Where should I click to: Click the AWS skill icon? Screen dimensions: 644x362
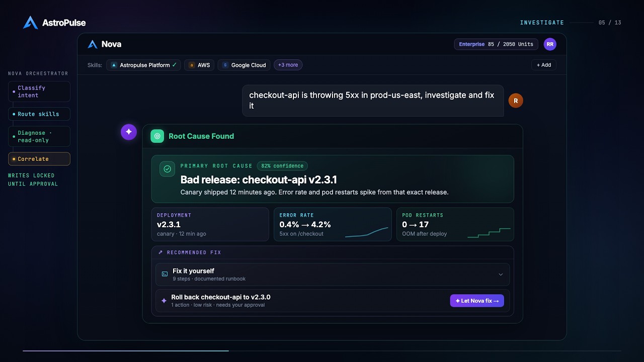pyautogui.click(x=192, y=65)
